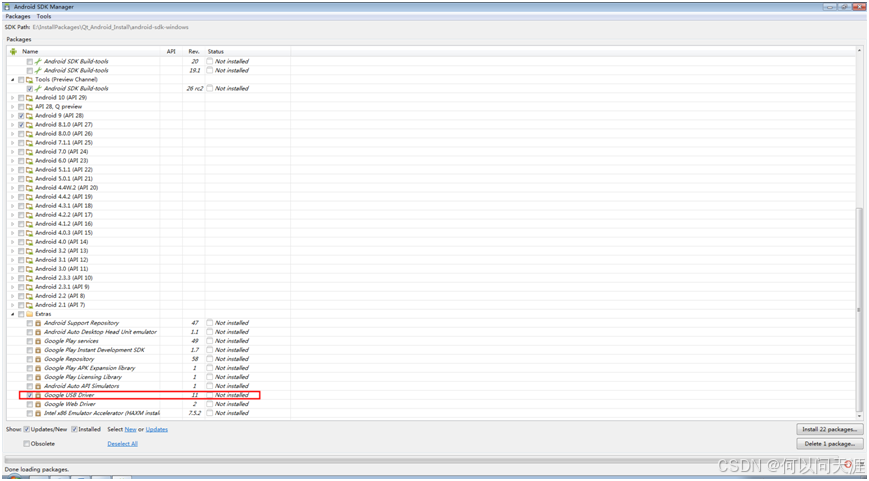Click the Android 2.2 (API 8) folder icon

pos(29,296)
